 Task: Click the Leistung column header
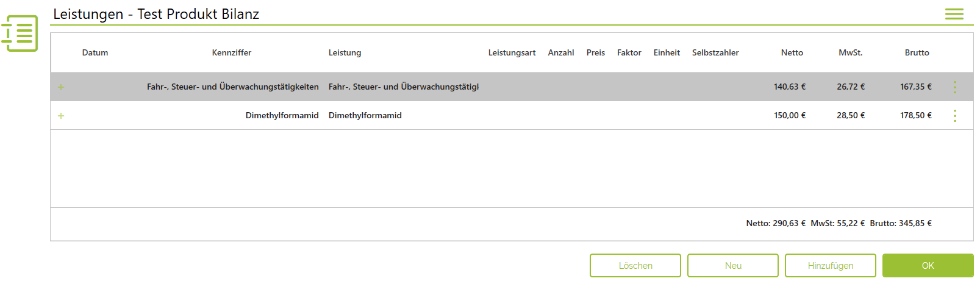tap(345, 53)
